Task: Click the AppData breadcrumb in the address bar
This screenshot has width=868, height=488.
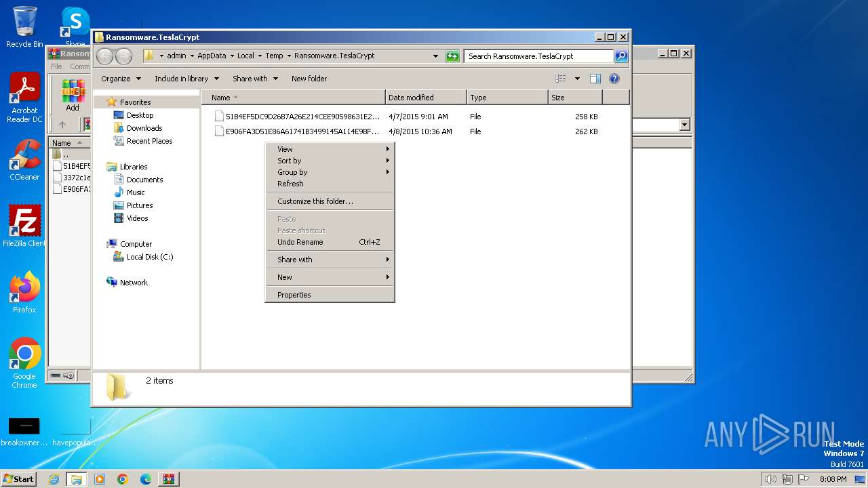Action: pos(212,56)
